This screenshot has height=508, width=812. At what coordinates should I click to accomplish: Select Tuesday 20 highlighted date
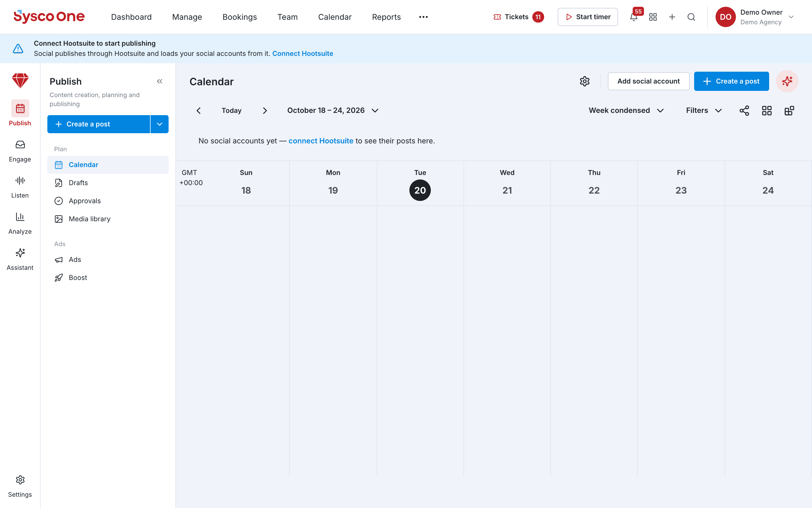(420, 190)
